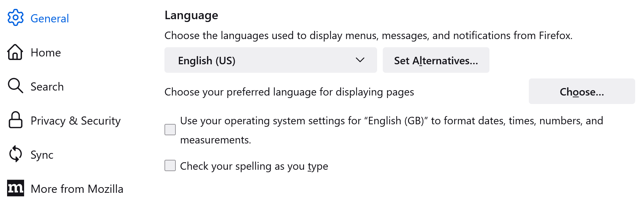644x207 pixels.
Task: Go to the Search settings label
Action: coord(47,87)
